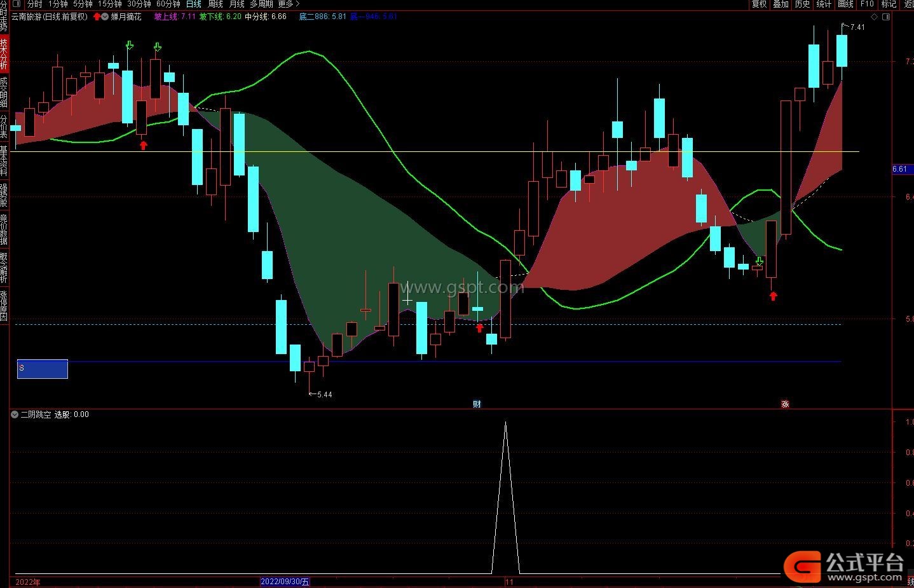
Task: Click the 坡上线: 7.11 indicator value
Action: pyautogui.click(x=175, y=17)
